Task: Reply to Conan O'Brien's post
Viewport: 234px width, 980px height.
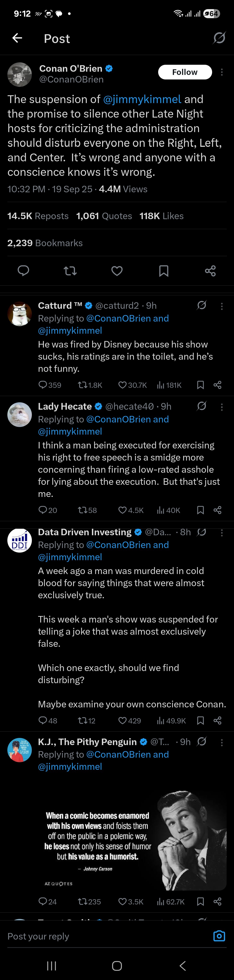Action: (x=24, y=270)
